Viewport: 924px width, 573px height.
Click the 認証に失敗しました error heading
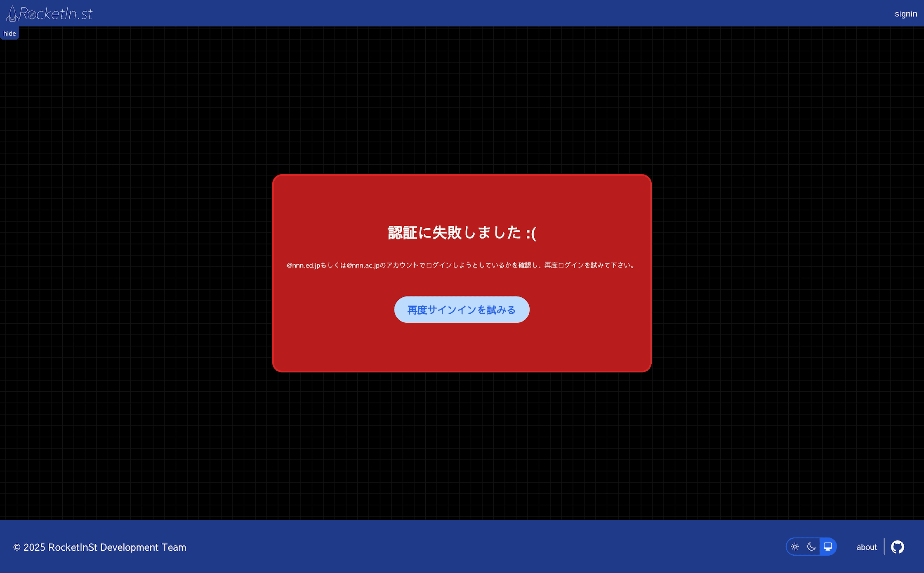(454, 233)
